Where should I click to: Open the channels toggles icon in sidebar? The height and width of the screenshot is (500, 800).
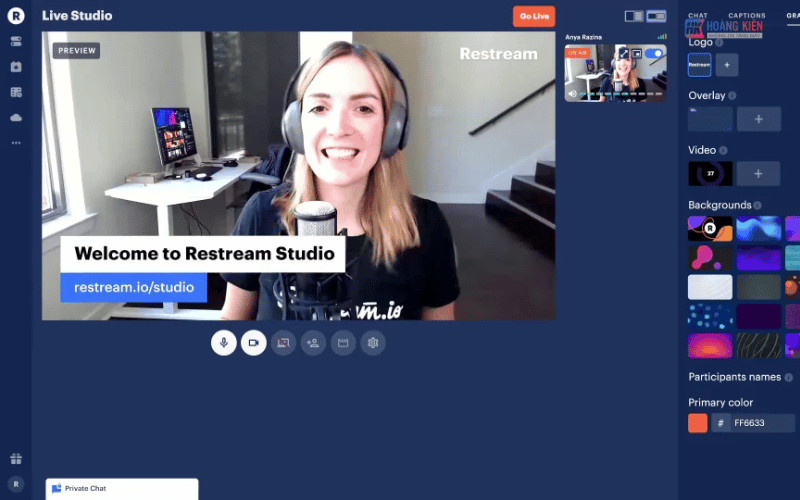16,41
